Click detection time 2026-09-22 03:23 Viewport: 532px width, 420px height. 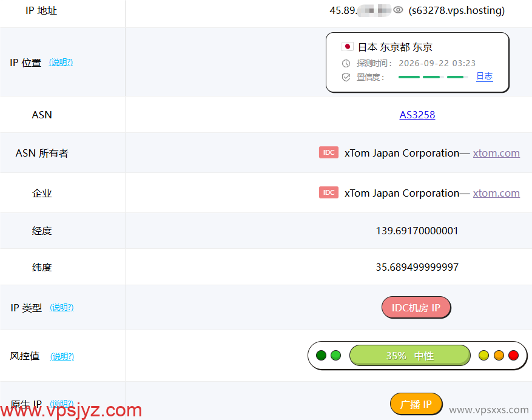[437, 64]
